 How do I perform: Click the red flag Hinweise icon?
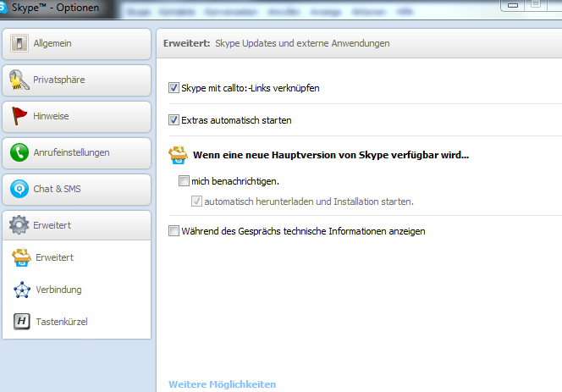[x=19, y=116]
